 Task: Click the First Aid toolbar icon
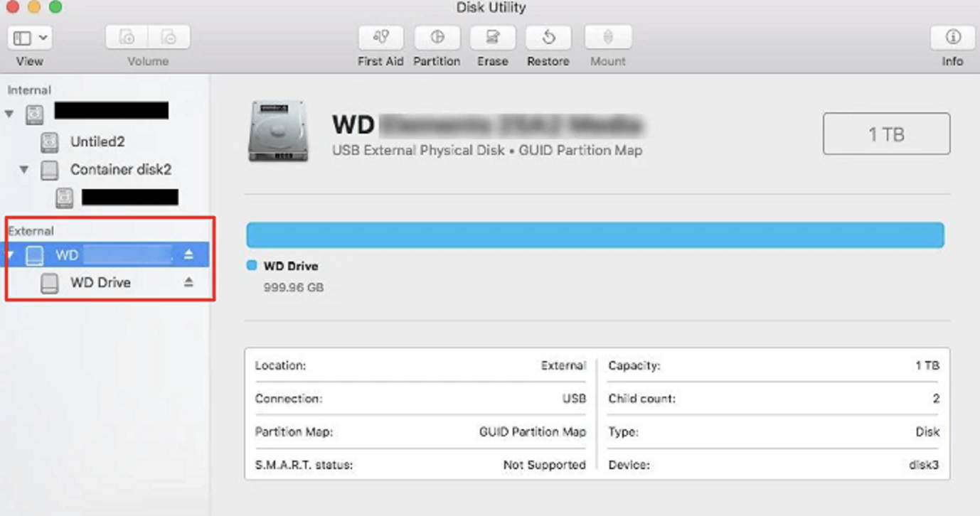(x=380, y=38)
